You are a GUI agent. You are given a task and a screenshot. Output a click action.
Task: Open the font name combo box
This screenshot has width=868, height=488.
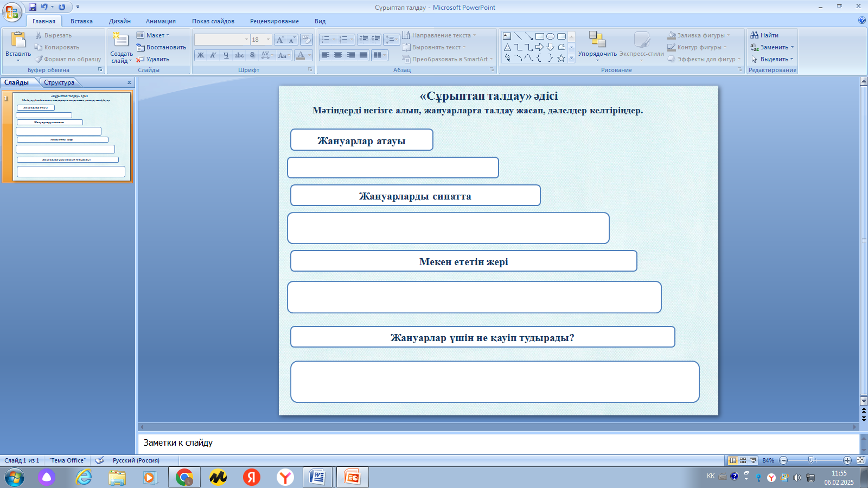(222, 40)
